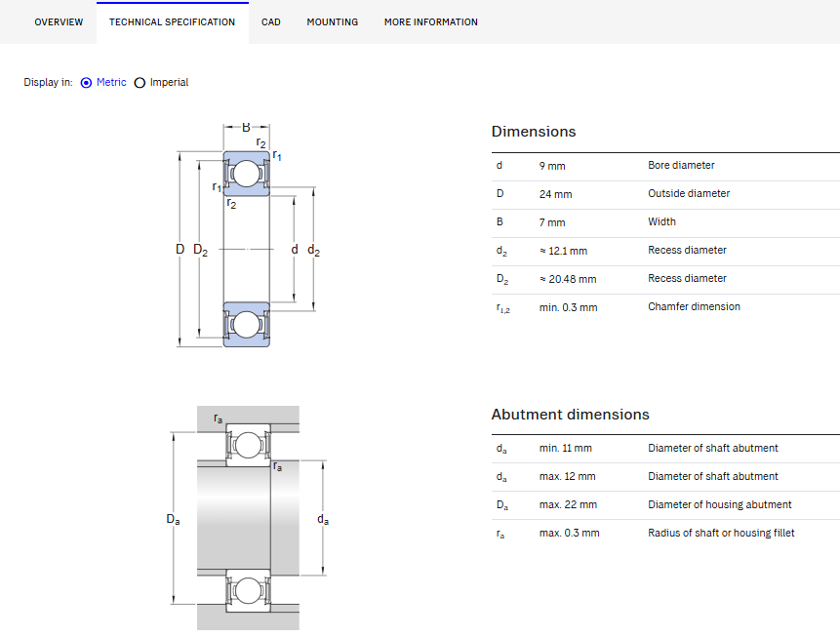Click the Abutment dimensions heading
The width and height of the screenshot is (840, 637).
pos(570,415)
